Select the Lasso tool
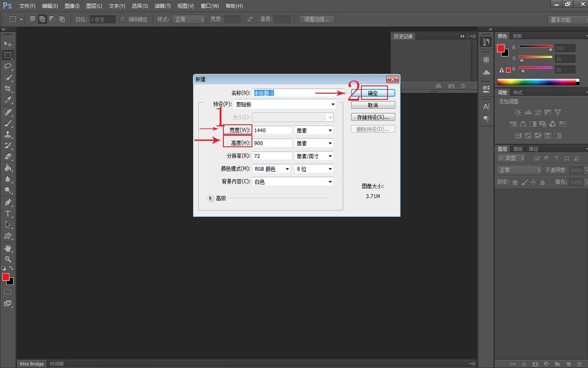The height and width of the screenshot is (368, 588). tap(8, 66)
